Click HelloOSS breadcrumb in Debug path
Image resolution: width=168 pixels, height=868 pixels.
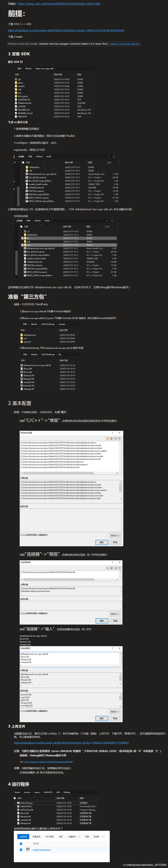pyautogui.click(x=48, y=792)
